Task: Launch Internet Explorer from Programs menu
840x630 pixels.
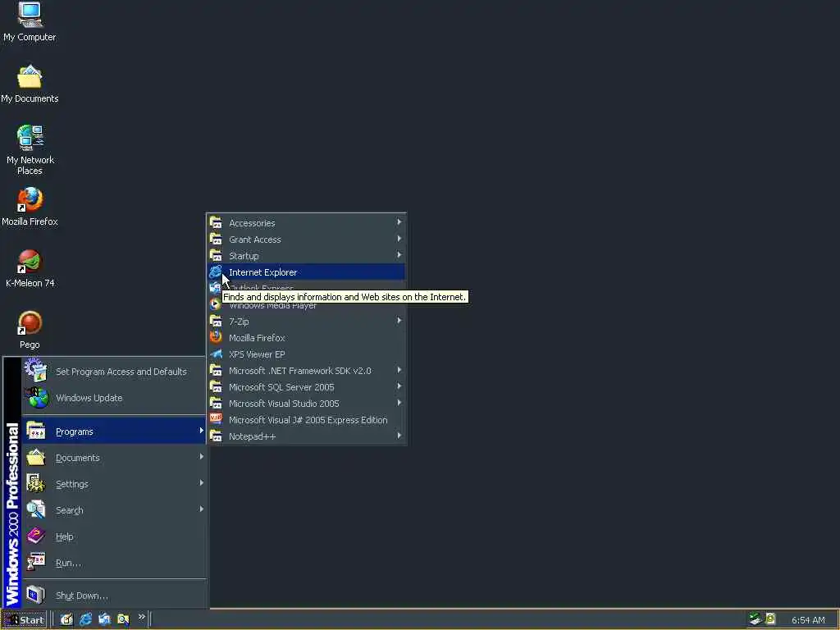Action: pyautogui.click(x=306, y=272)
